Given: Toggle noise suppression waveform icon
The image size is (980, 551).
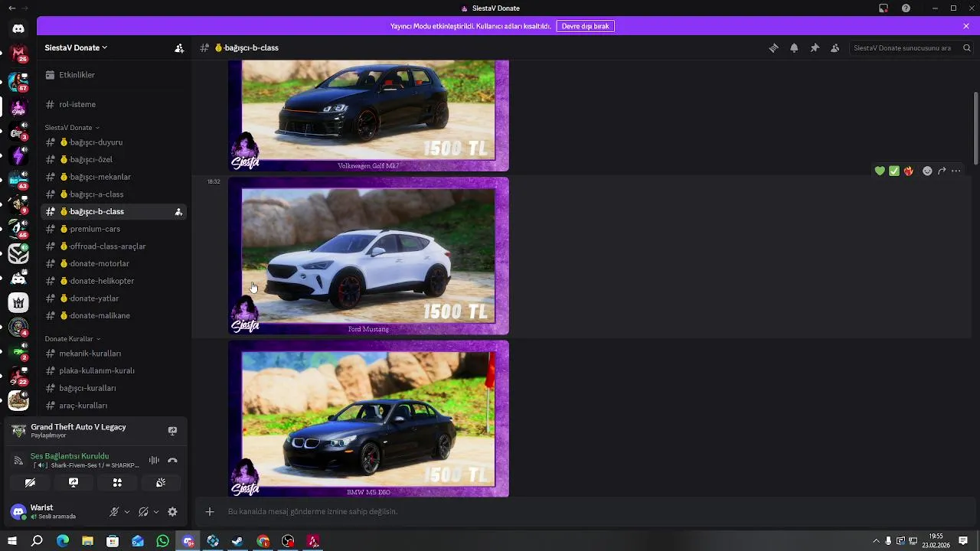Looking at the screenshot, I should coord(154,460).
